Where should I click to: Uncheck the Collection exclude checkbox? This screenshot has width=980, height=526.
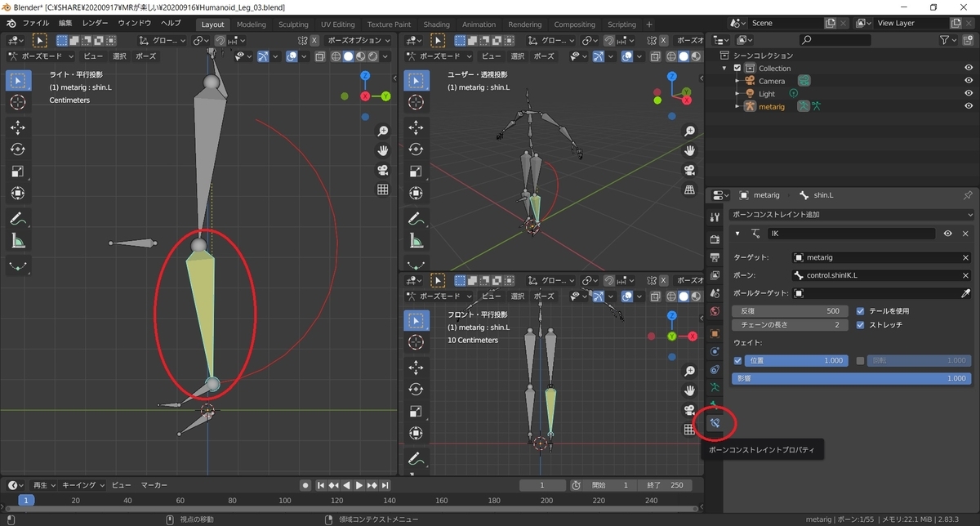[x=737, y=69]
